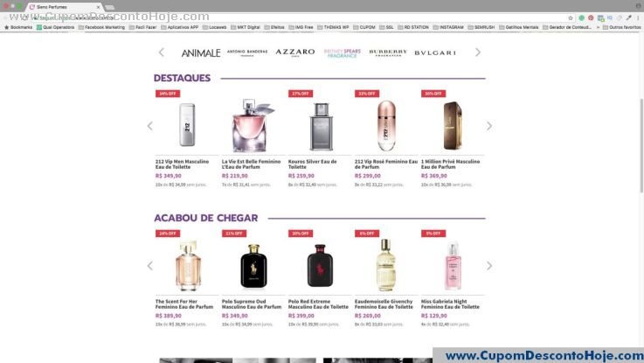Move Acabou de Chegar carousel backward

pyautogui.click(x=150, y=266)
